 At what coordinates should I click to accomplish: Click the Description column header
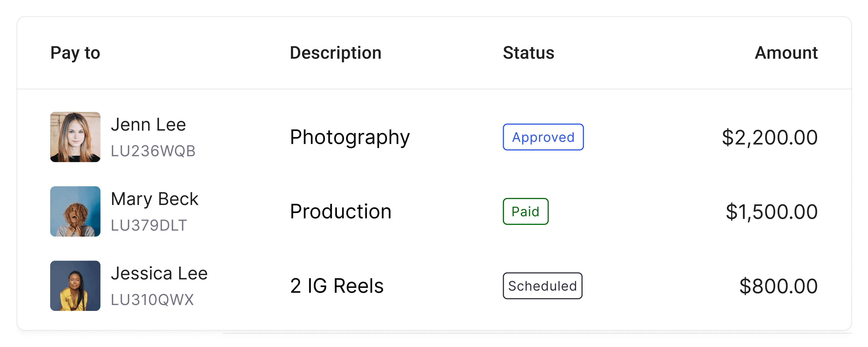pyautogui.click(x=335, y=53)
